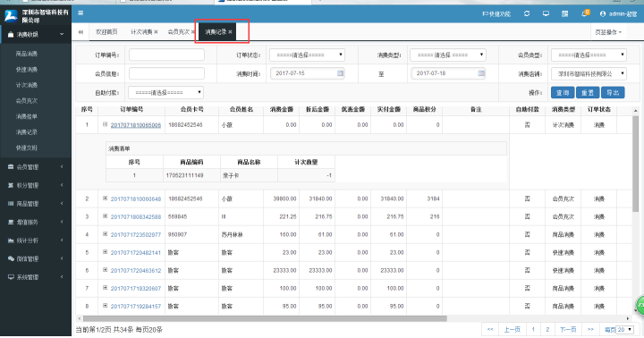The width and height of the screenshot is (644, 338).
Task: Open the 页签操作 tab actions dropdown
Action: pyautogui.click(x=608, y=32)
